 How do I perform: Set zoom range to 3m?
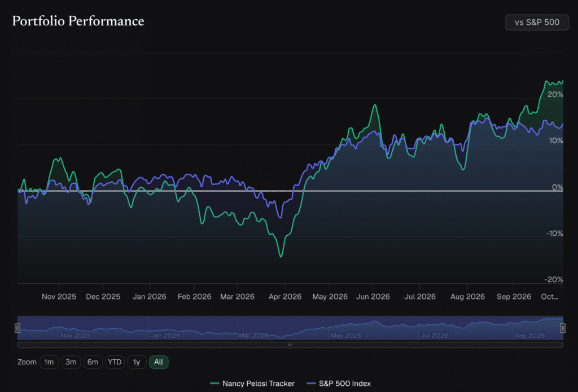71,362
